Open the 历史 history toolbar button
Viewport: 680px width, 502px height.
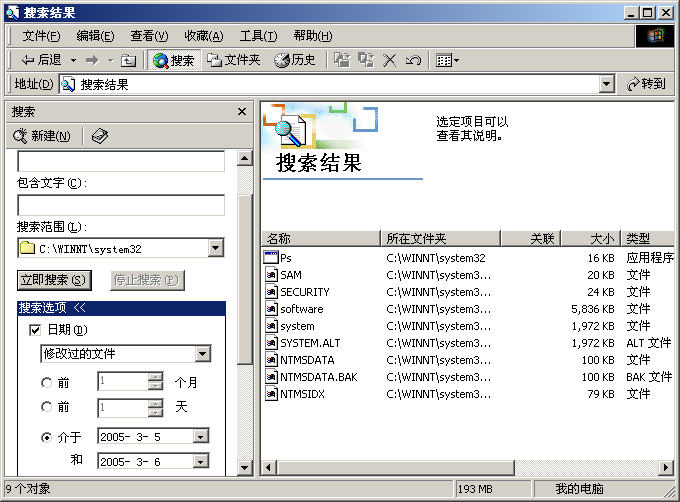295,60
